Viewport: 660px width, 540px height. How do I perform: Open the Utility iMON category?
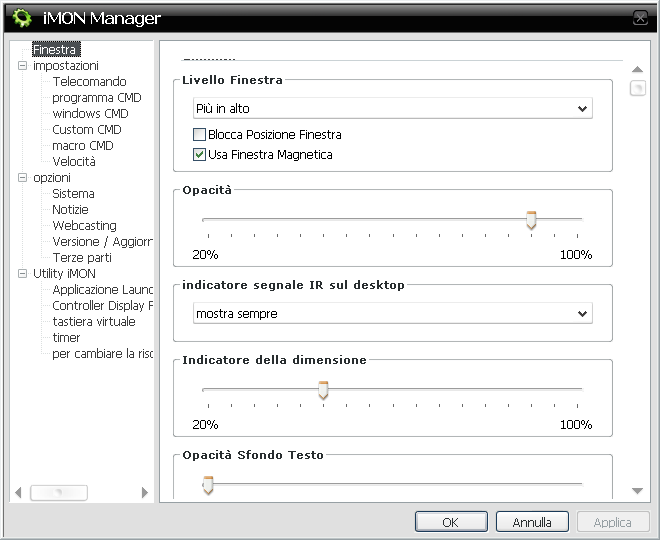[x=64, y=274]
